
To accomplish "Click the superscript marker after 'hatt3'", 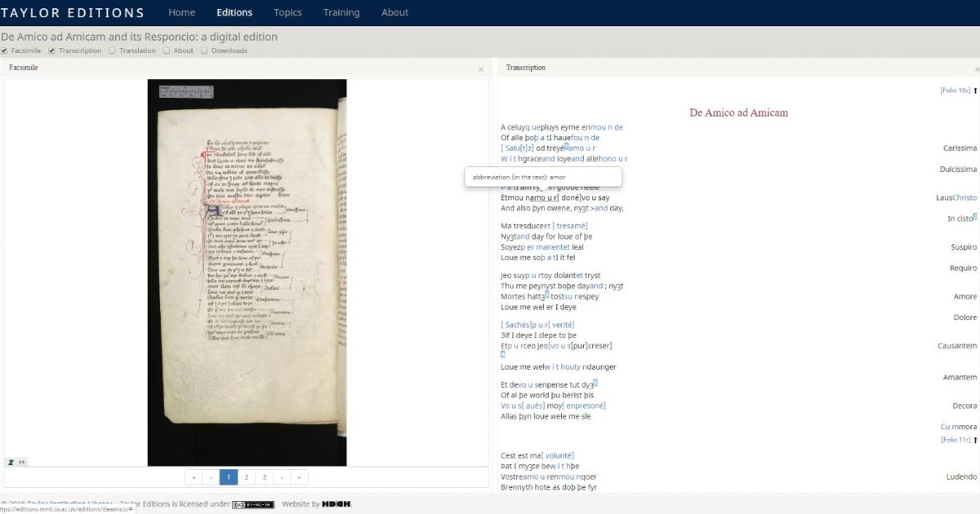I will [547, 294].
